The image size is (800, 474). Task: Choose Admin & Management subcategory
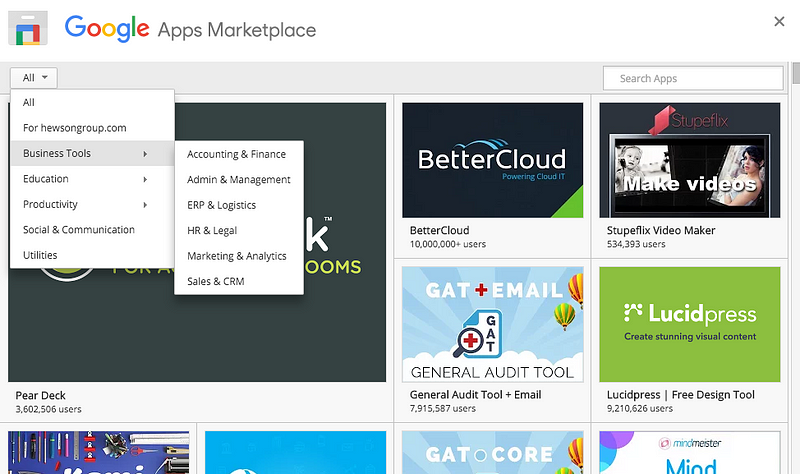pos(239,180)
